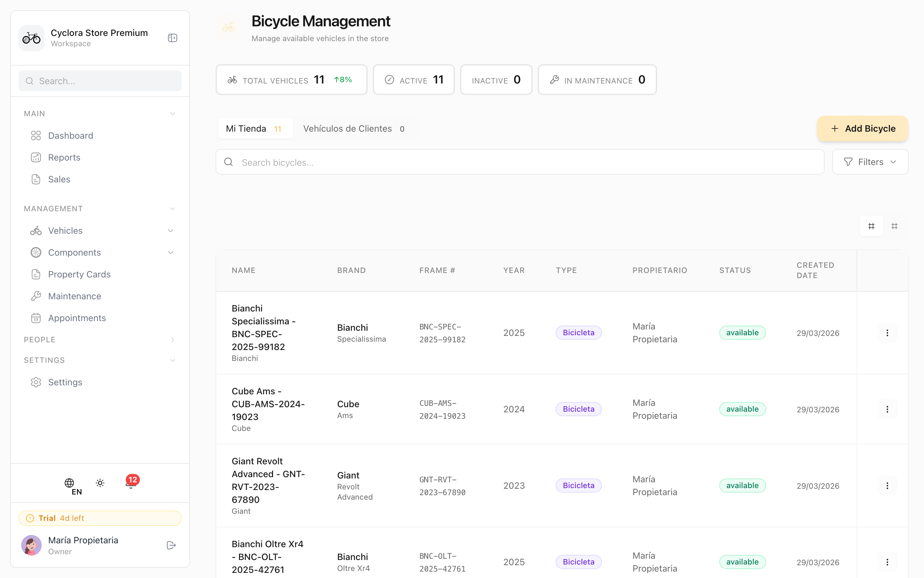Click the Bicicleta tag in Cube Ams row
Image resolution: width=924 pixels, height=578 pixels.
(x=578, y=409)
